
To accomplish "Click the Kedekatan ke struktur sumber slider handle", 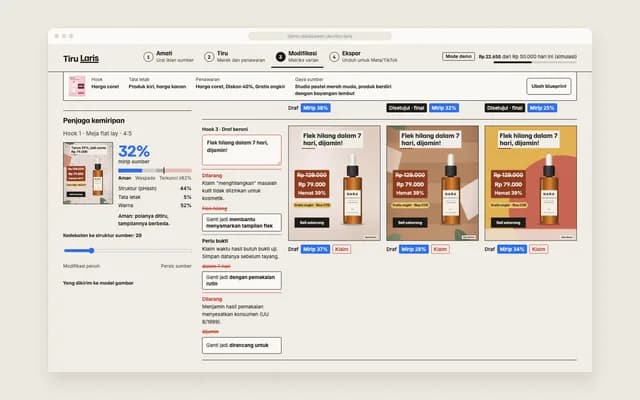I will coord(92,251).
